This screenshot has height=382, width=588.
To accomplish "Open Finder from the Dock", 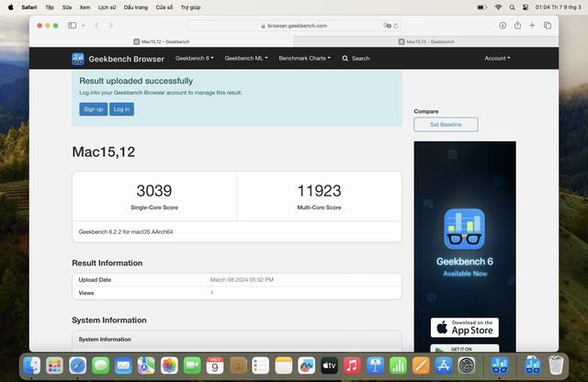I will pos(32,365).
